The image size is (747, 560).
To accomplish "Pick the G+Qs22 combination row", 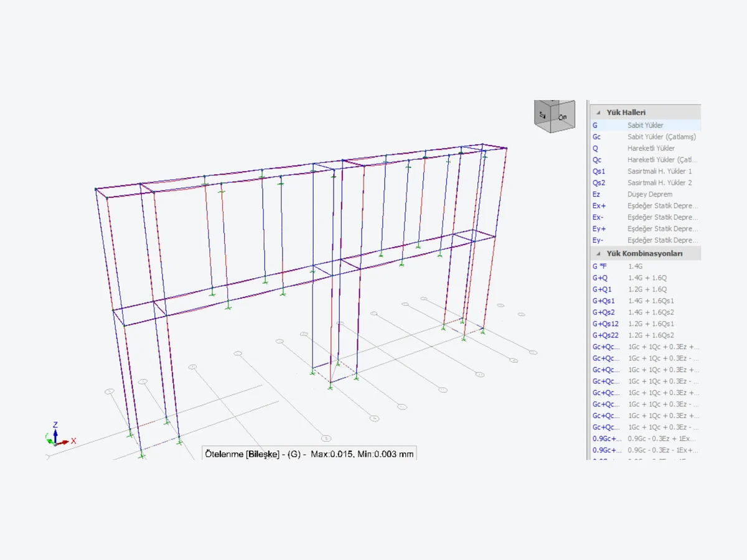I will click(x=646, y=335).
